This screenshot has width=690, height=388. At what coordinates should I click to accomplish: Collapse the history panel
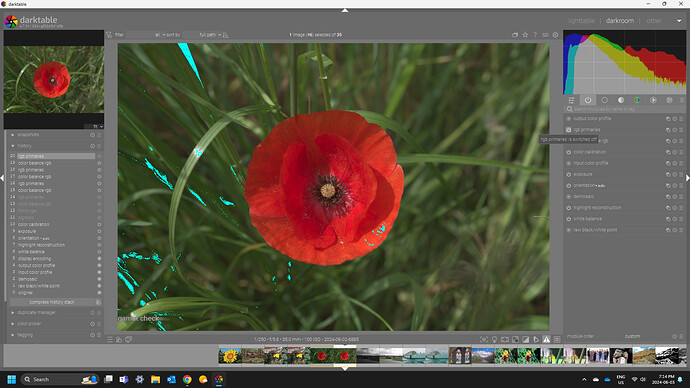click(x=24, y=146)
